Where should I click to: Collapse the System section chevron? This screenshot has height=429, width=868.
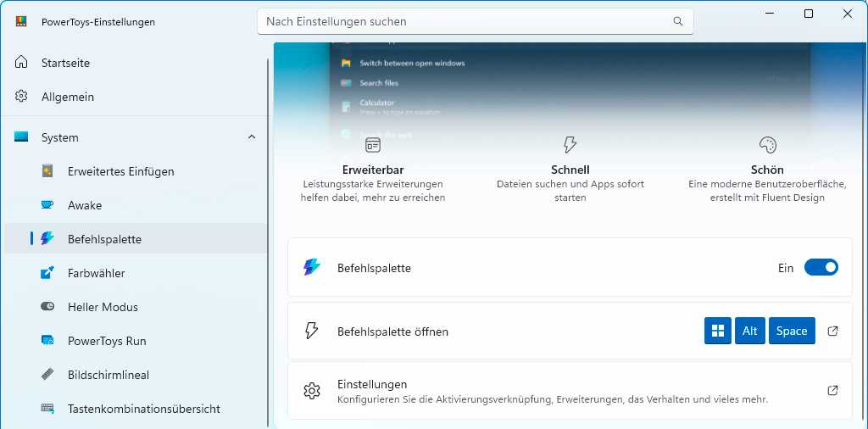point(252,136)
